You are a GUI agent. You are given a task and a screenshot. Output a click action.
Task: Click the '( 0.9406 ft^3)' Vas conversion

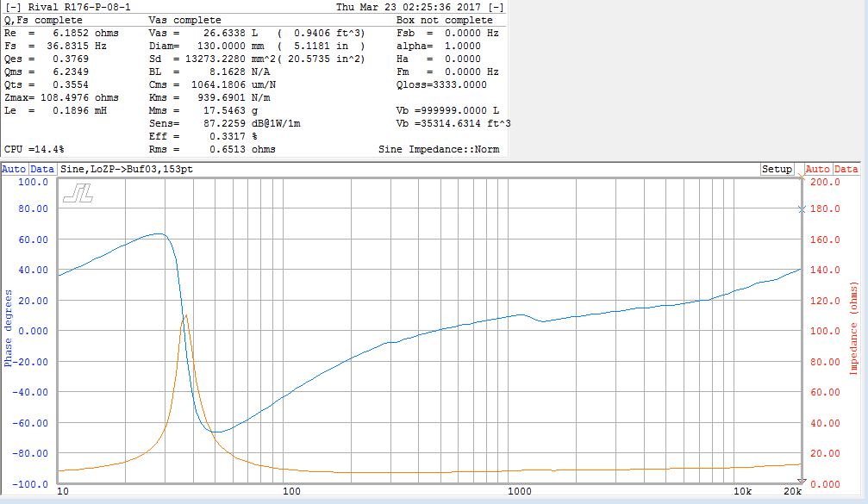[x=321, y=33]
